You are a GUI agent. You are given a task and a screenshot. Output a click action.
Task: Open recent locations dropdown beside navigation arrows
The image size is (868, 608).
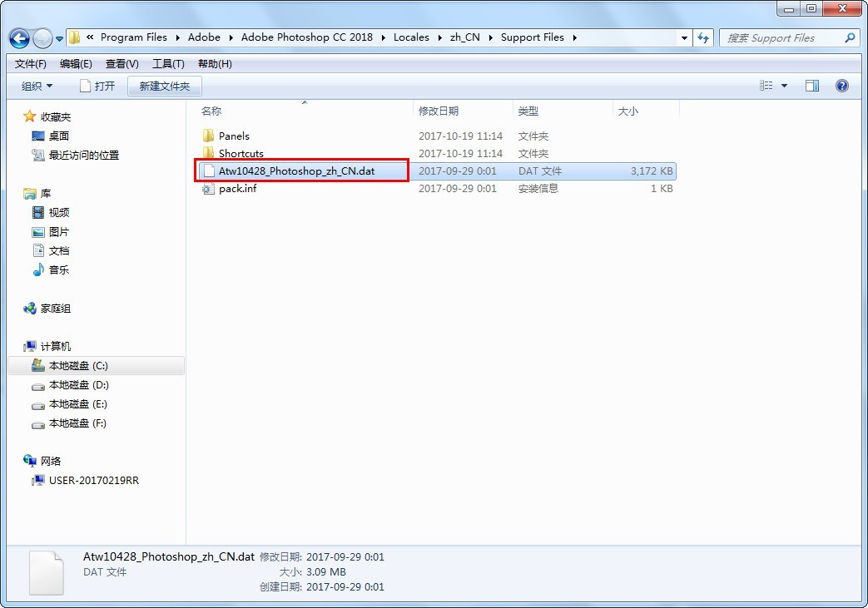click(x=59, y=39)
